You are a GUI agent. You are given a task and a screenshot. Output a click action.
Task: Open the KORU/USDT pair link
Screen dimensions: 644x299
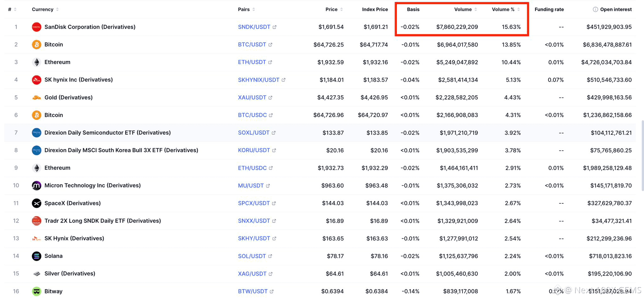coord(254,150)
